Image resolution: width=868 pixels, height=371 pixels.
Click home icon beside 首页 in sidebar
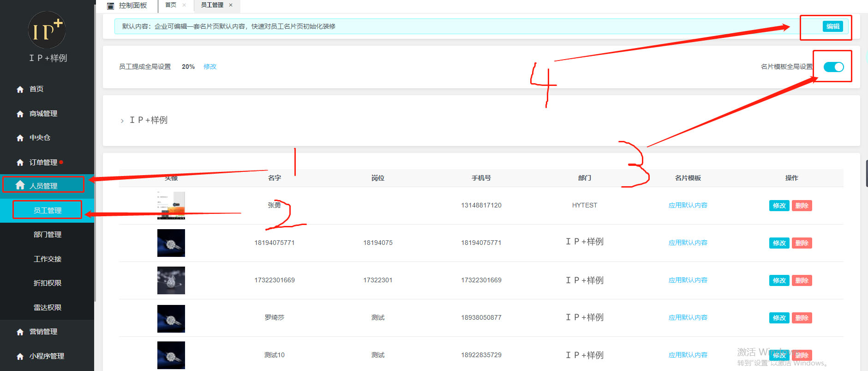(20, 89)
